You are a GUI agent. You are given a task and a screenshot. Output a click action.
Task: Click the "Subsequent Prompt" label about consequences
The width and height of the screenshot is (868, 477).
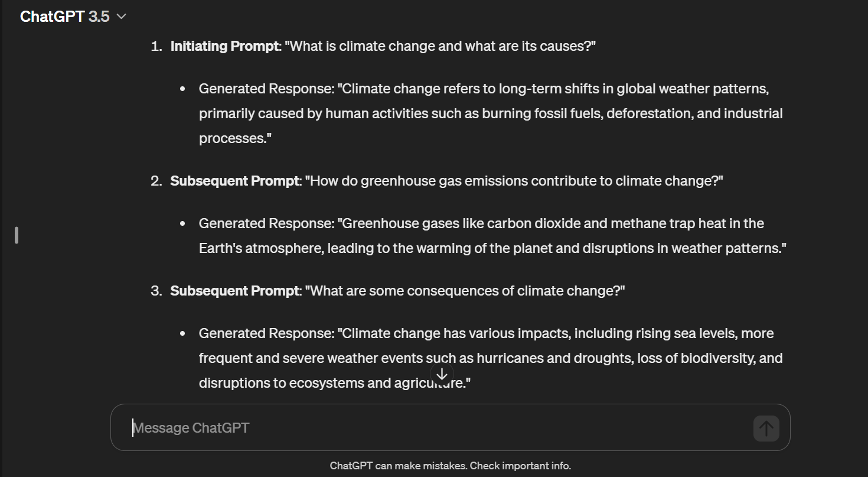(x=235, y=291)
